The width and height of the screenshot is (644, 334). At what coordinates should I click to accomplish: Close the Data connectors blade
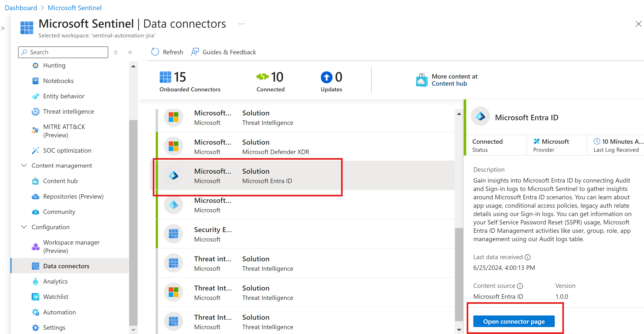tap(638, 24)
